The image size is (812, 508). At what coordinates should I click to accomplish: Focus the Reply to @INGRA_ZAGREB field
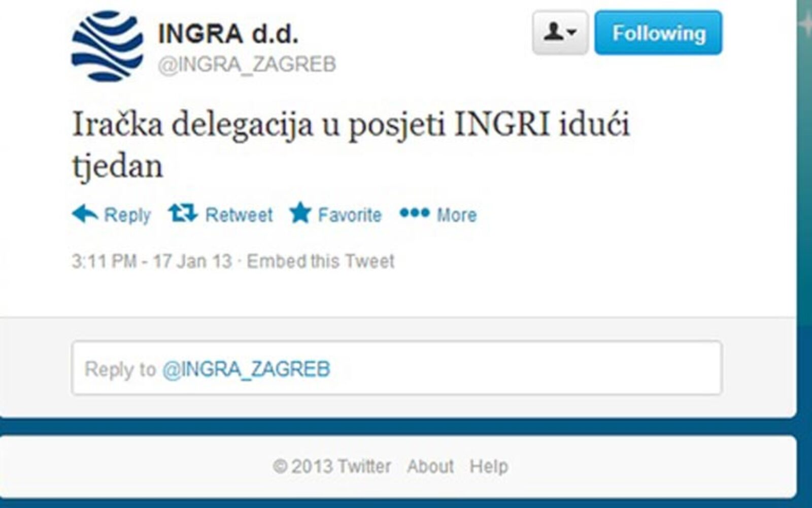tap(396, 368)
